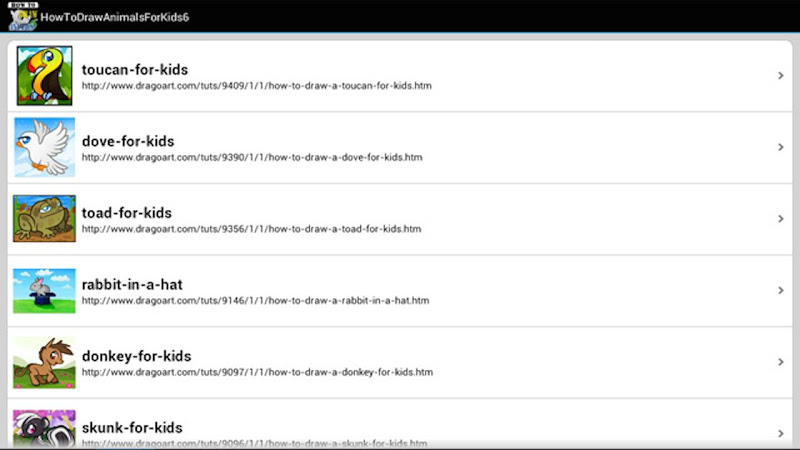This screenshot has width=800, height=450.
Task: Expand the toucan-for-kids row chevron
Action: 781,76
